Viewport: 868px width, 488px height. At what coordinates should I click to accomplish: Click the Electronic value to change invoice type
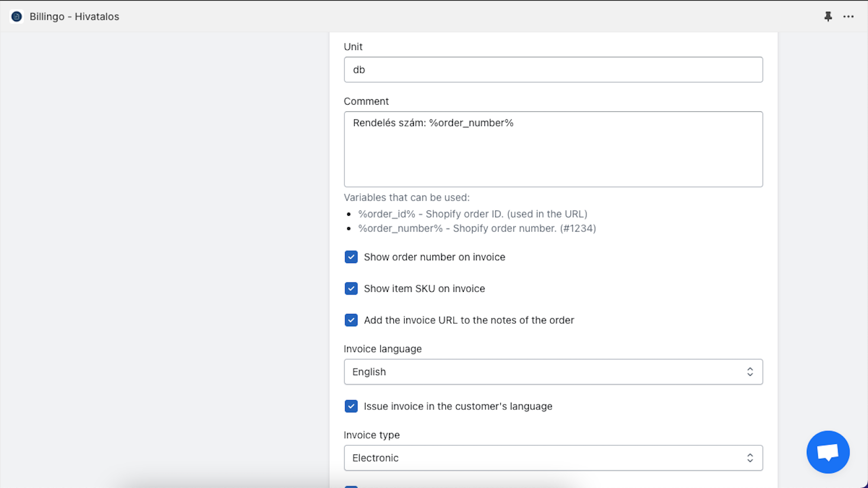point(375,458)
